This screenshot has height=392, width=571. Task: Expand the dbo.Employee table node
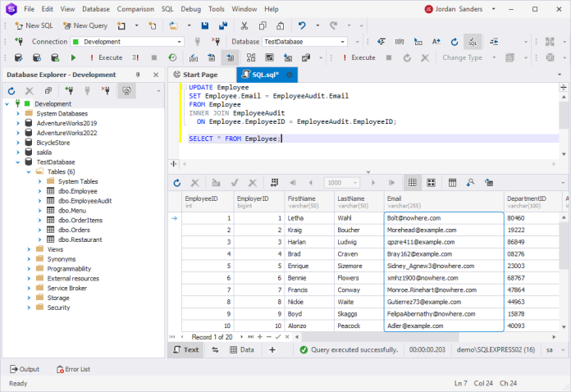pyautogui.click(x=39, y=191)
